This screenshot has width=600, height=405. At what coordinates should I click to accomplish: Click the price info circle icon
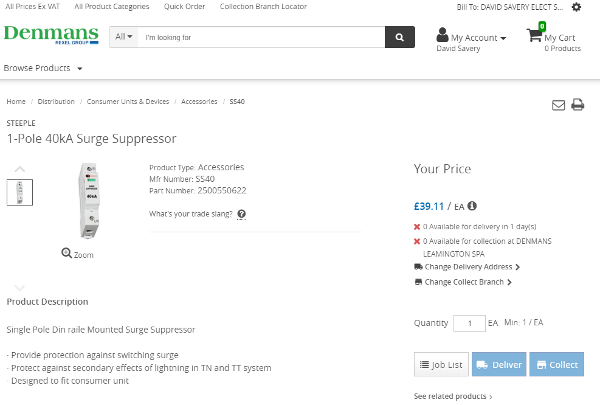[472, 206]
